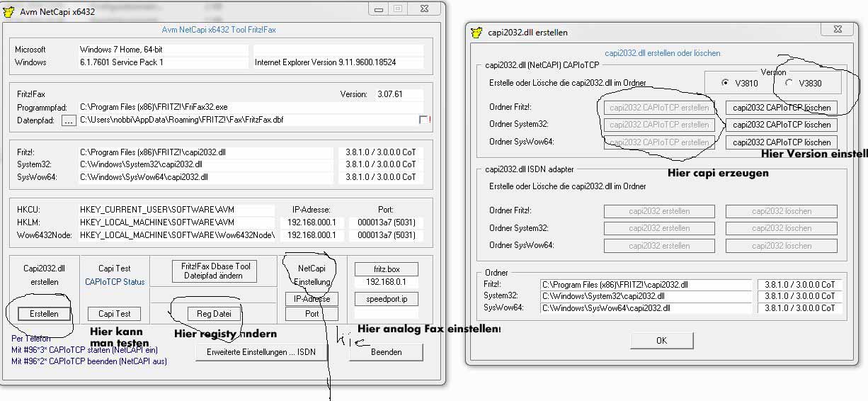Click CAPIoTCP erstellen for Ordner Fritz!
This screenshot has width=868, height=401.
click(659, 108)
